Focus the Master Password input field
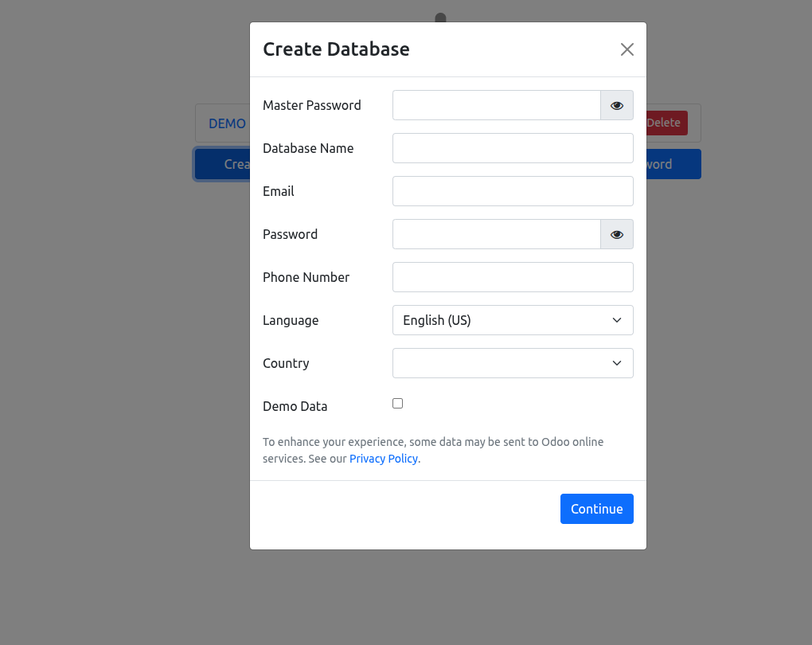 [496, 105]
